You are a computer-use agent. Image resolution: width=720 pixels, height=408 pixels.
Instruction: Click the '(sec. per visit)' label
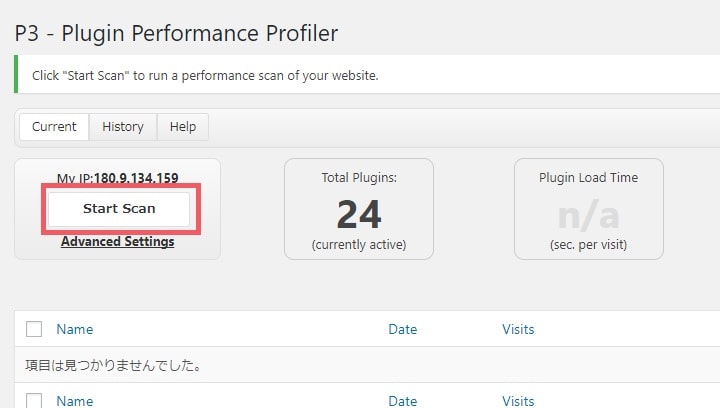pos(589,245)
